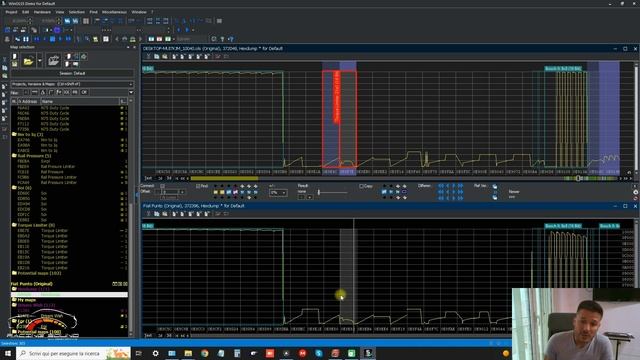Click the Windows taskbar search box
This screenshot has height=360, width=640.
tap(73, 353)
